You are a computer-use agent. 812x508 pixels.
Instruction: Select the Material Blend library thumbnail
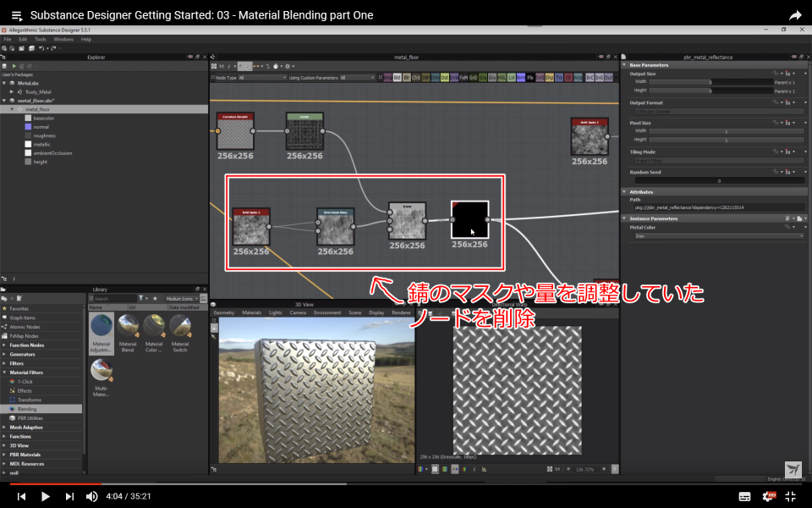[128, 334]
